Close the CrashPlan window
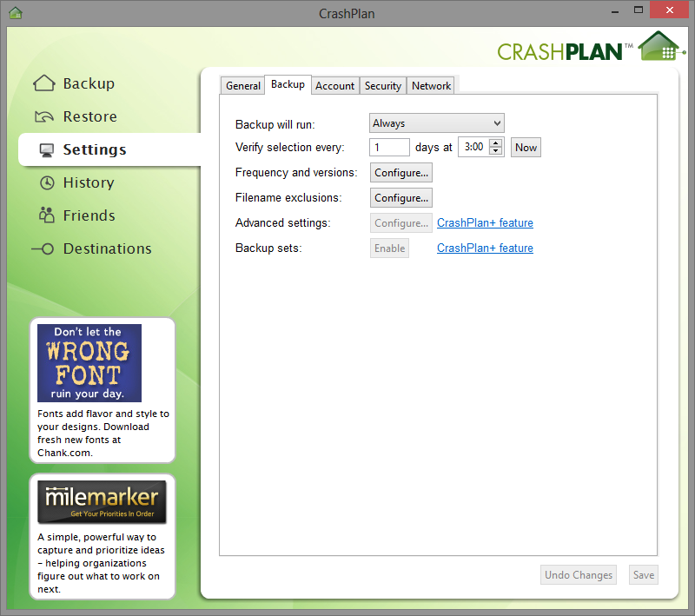Image resolution: width=695 pixels, height=616 pixels. click(x=670, y=10)
